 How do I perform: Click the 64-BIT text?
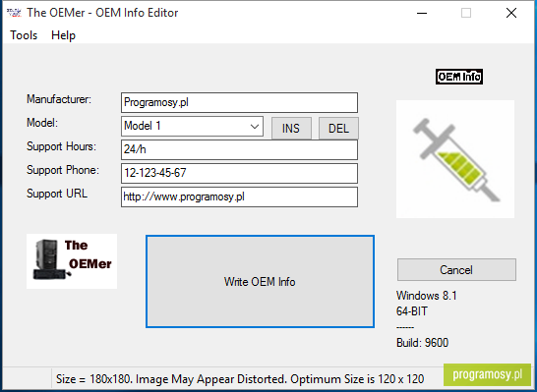(412, 311)
